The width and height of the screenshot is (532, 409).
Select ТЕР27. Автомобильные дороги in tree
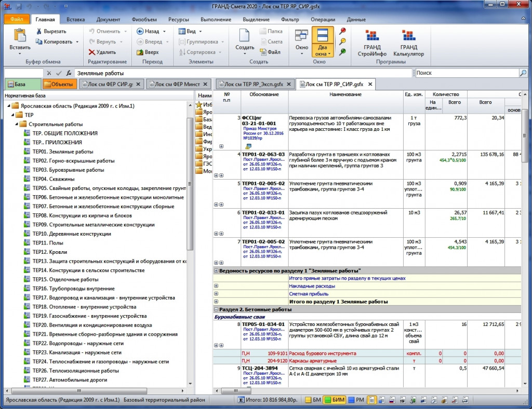coord(70,380)
